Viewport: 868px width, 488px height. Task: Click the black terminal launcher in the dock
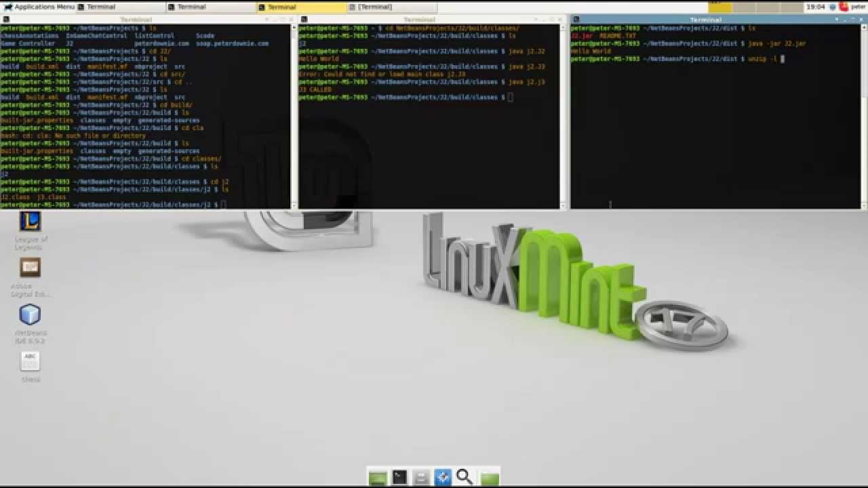pos(399,477)
